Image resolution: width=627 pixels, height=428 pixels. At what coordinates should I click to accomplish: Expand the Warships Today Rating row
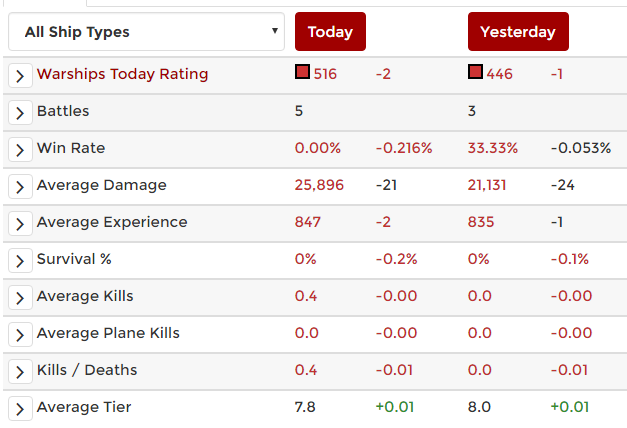click(x=19, y=76)
